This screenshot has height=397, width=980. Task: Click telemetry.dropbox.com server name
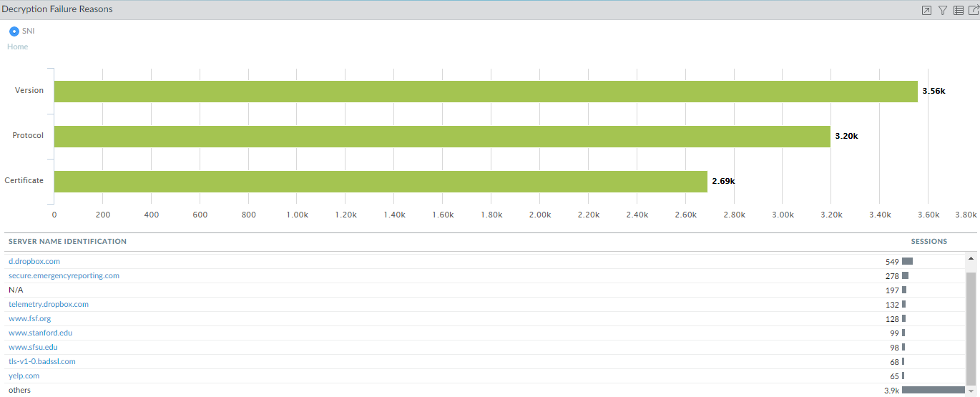(49, 304)
